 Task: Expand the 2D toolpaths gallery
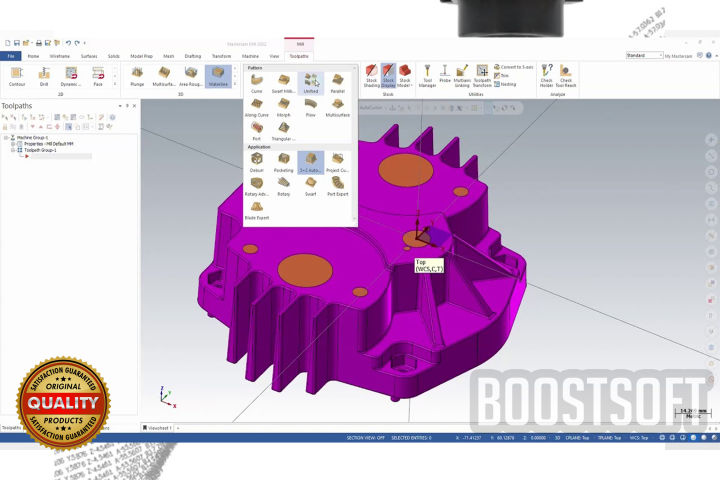click(x=115, y=84)
